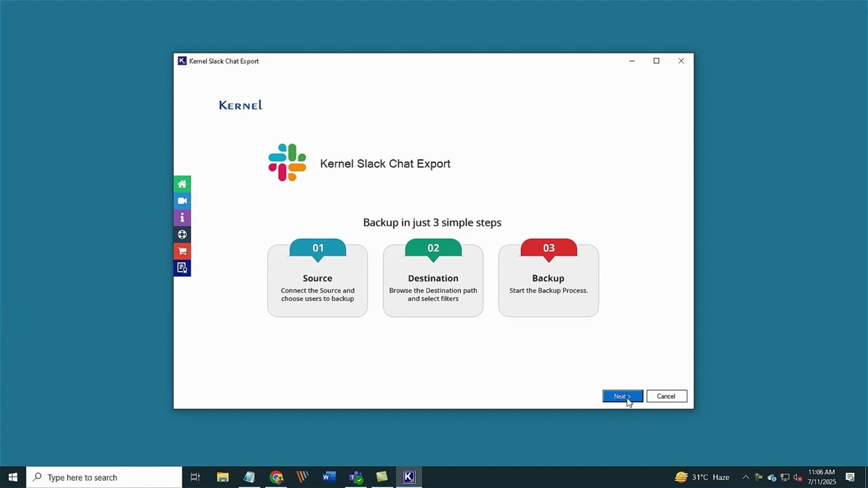Open the Windows Start menu
This screenshot has height=488, width=868.
(13, 477)
